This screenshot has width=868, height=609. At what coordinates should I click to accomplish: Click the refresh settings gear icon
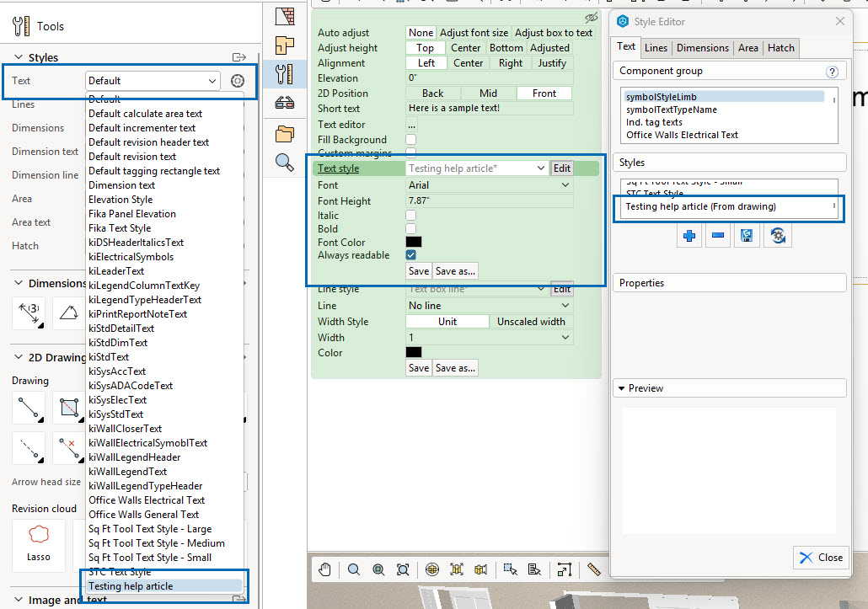(778, 236)
